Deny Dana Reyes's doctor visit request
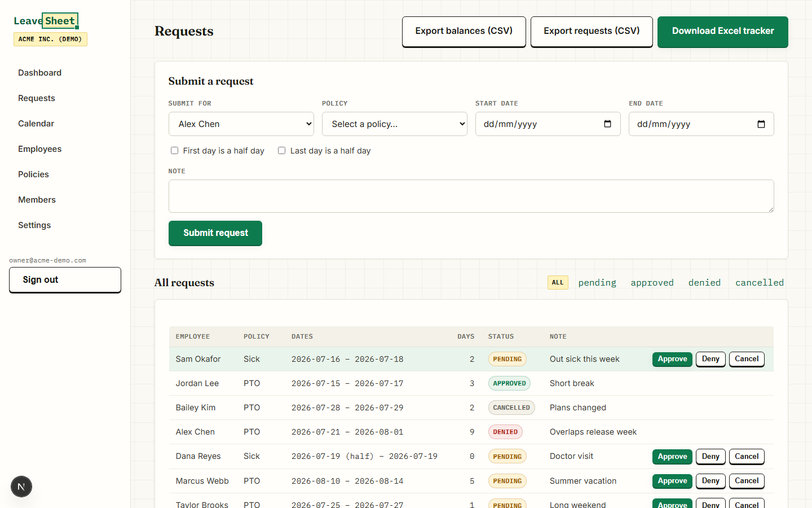The width and height of the screenshot is (812, 508). [x=710, y=457]
